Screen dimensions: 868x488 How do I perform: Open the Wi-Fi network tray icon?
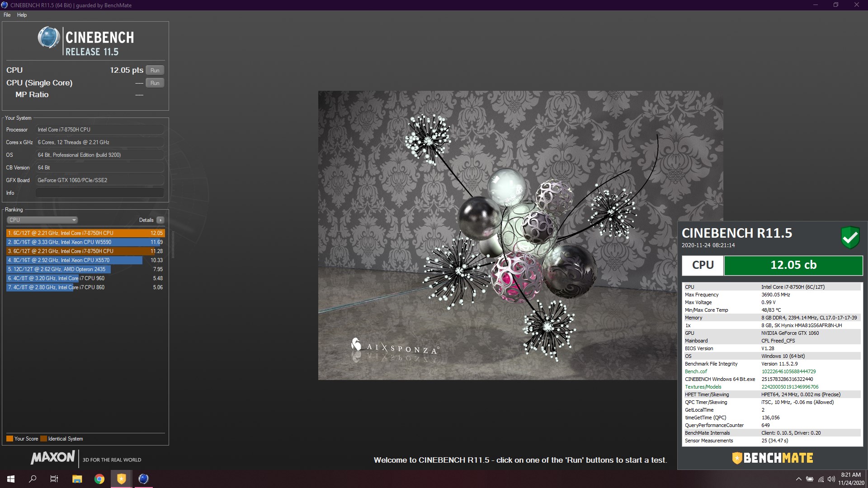click(x=821, y=479)
